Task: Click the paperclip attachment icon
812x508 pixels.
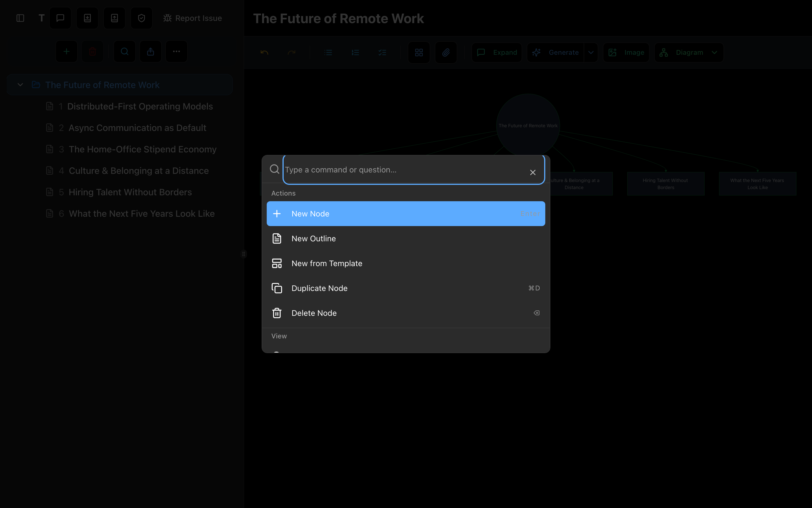Action: tap(446, 52)
